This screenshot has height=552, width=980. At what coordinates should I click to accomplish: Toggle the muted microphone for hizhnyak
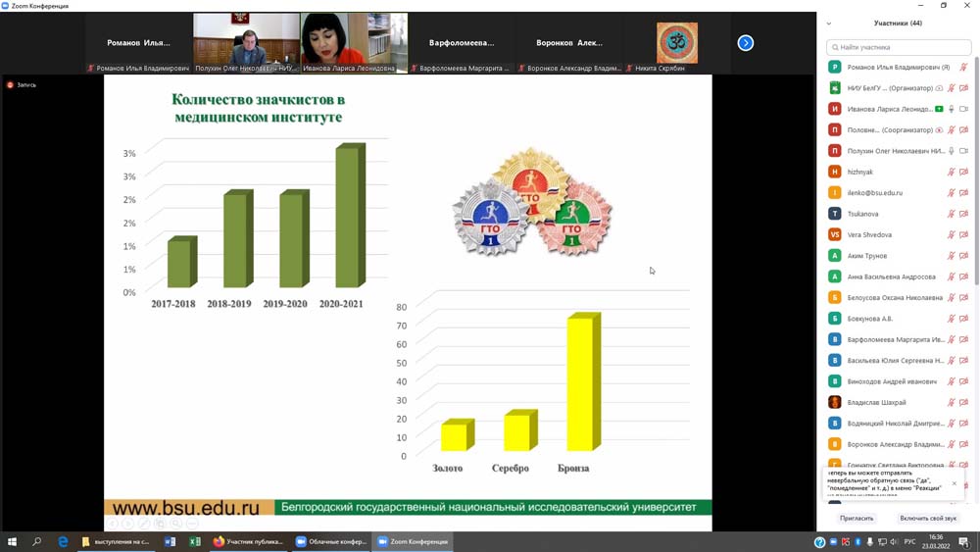(x=952, y=172)
